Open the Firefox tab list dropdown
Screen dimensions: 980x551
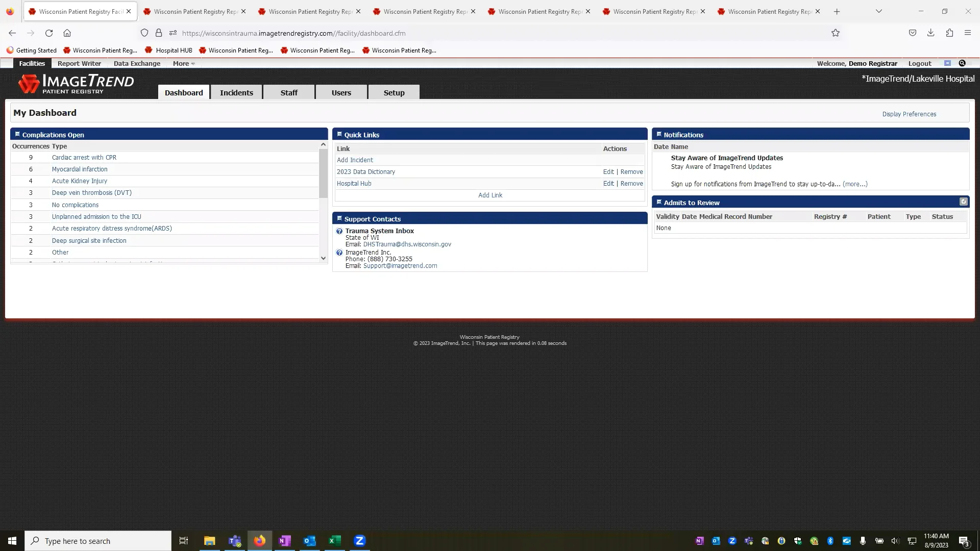(x=878, y=11)
